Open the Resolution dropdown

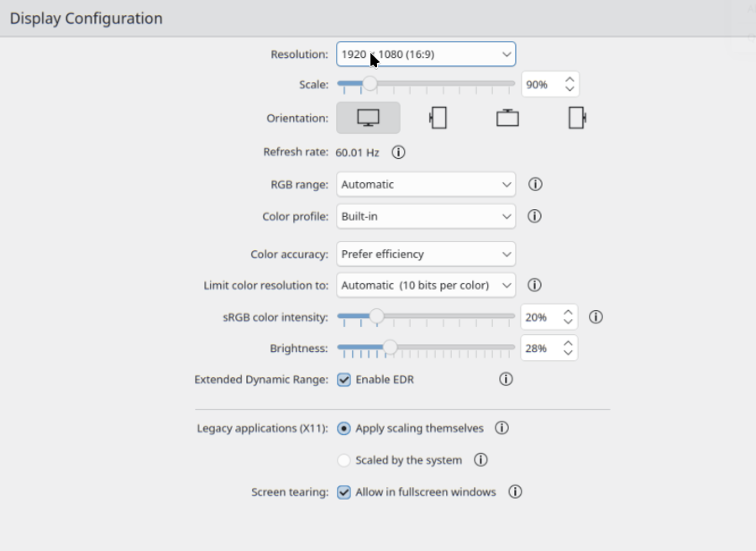pos(426,54)
